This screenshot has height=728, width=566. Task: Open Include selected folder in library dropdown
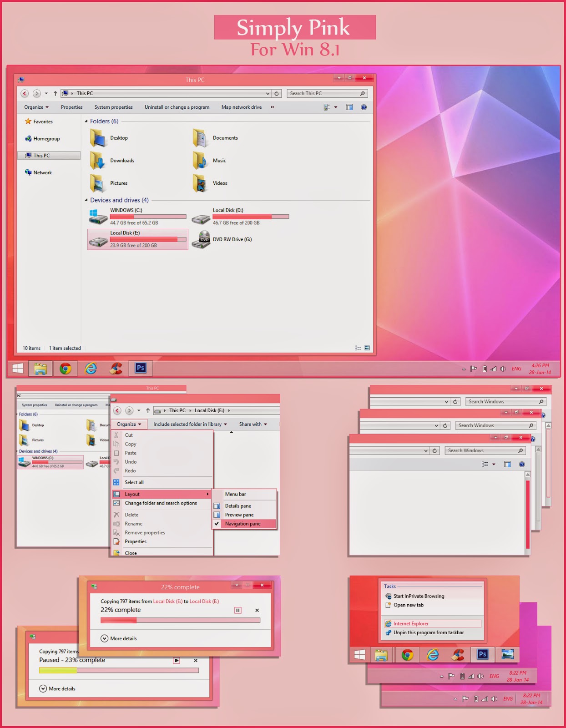click(190, 424)
